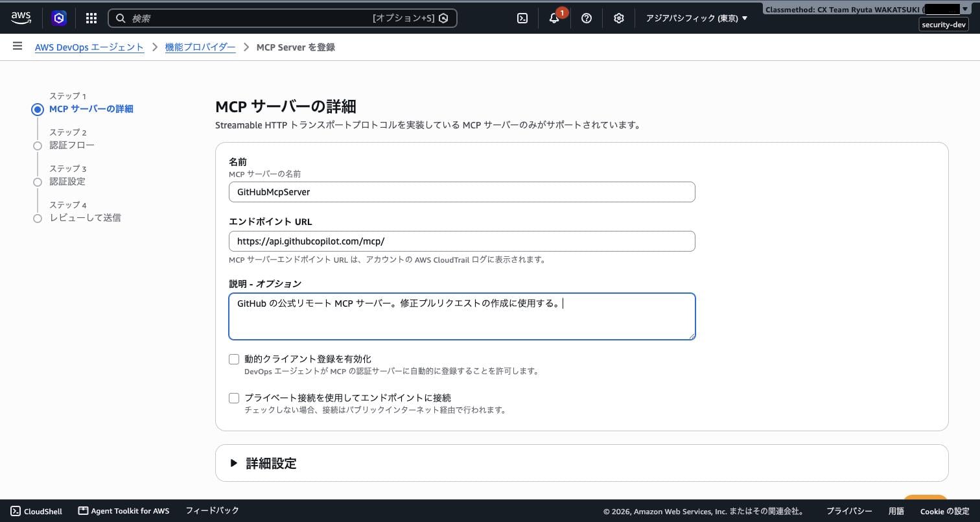Open the notifications bell
Screen dimensions: 980x522
pos(554,18)
